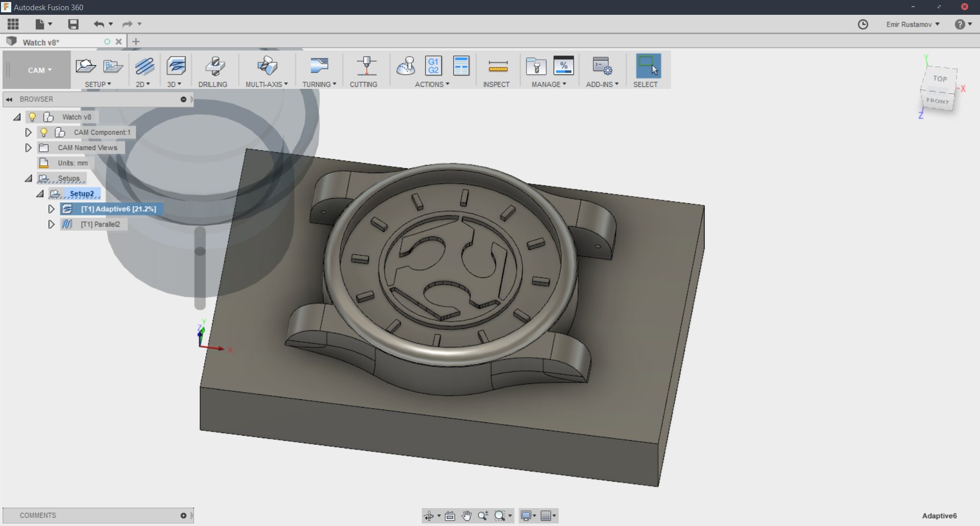Select the Orbit navigation tool
Screen dimensions: 980x526
point(429,516)
